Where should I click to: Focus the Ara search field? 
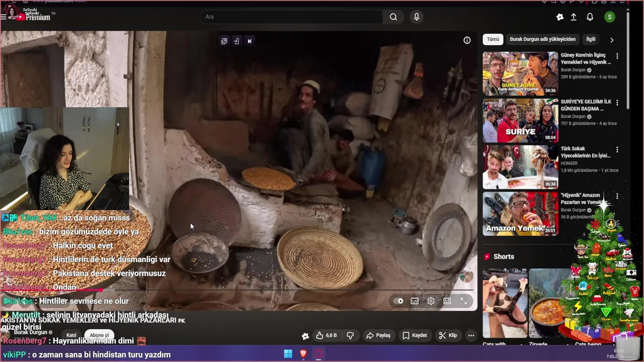pyautogui.click(x=291, y=17)
